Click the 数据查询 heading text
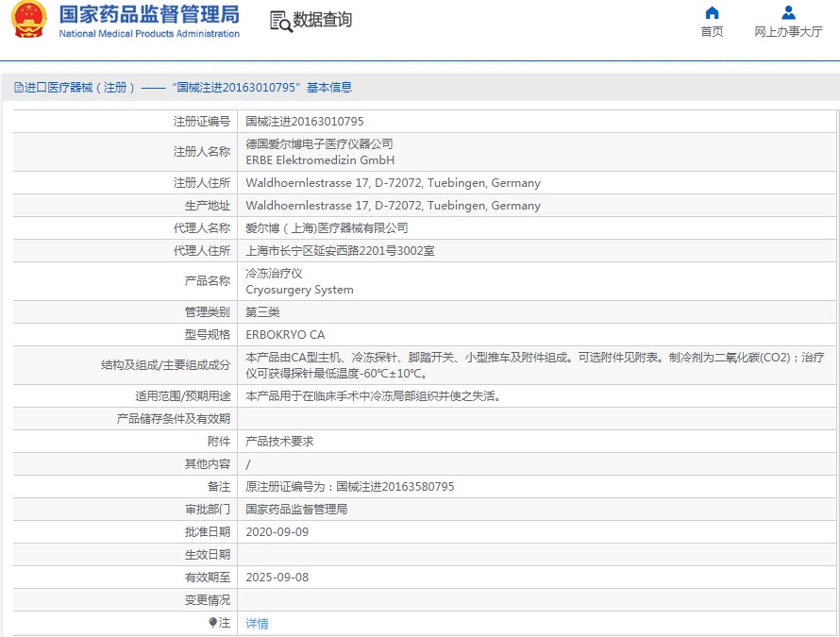Screen dimensions: 840x637 point(323,20)
